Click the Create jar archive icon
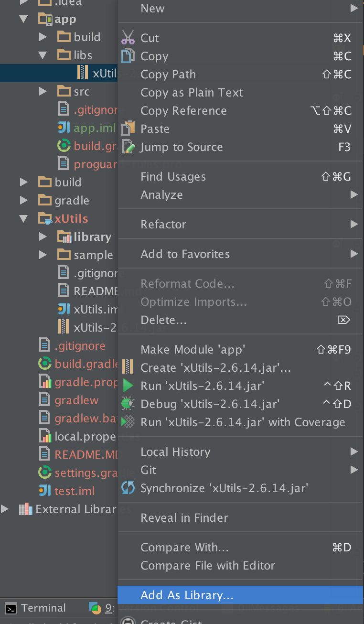Image resolution: width=364 pixels, height=624 pixels. 128,367
